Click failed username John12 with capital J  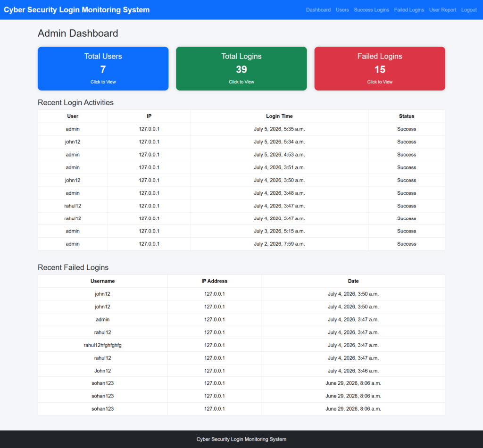[x=102, y=371]
